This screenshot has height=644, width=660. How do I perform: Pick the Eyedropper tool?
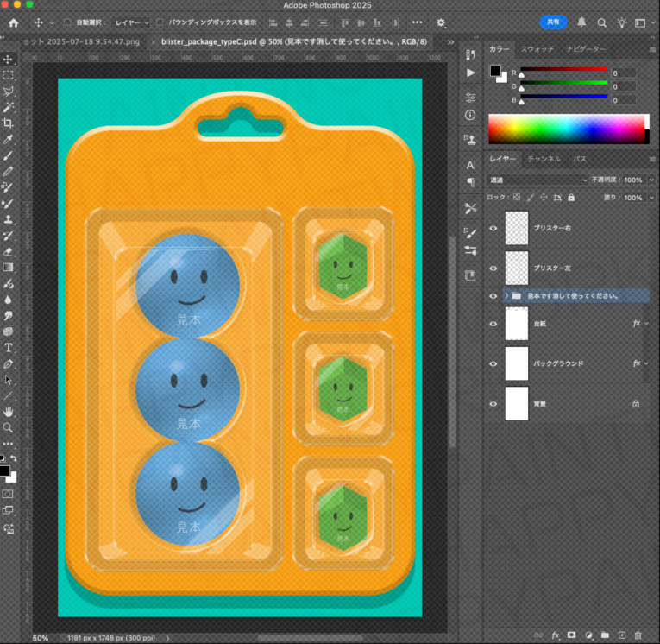tap(9, 140)
